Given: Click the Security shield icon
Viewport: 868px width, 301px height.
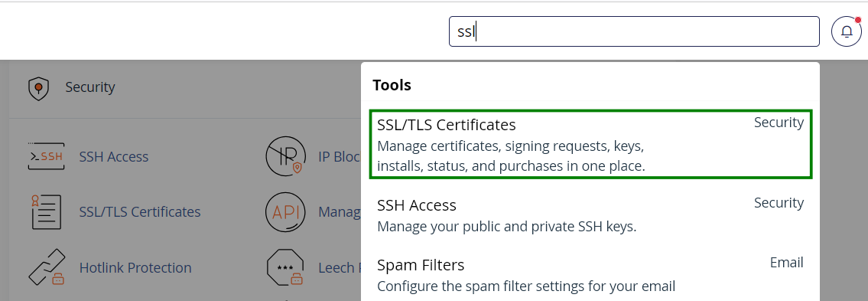Looking at the screenshot, I should [x=38, y=88].
